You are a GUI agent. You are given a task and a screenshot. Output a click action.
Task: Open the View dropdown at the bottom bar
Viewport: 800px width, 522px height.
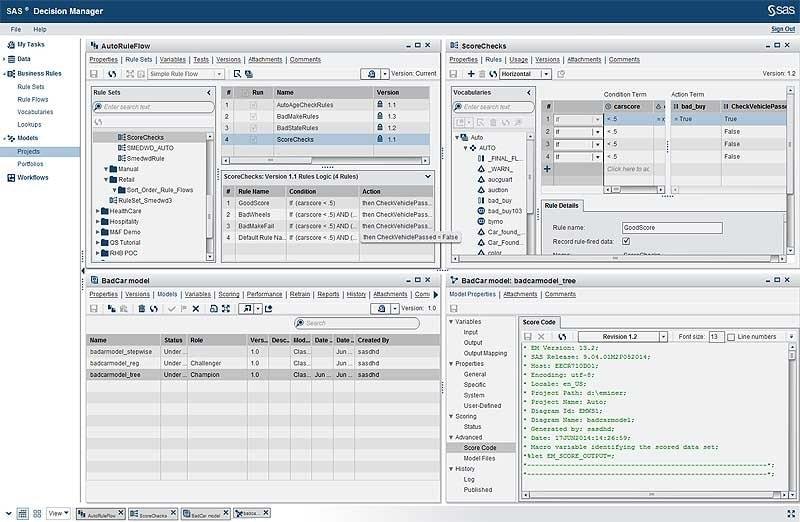coord(58,513)
